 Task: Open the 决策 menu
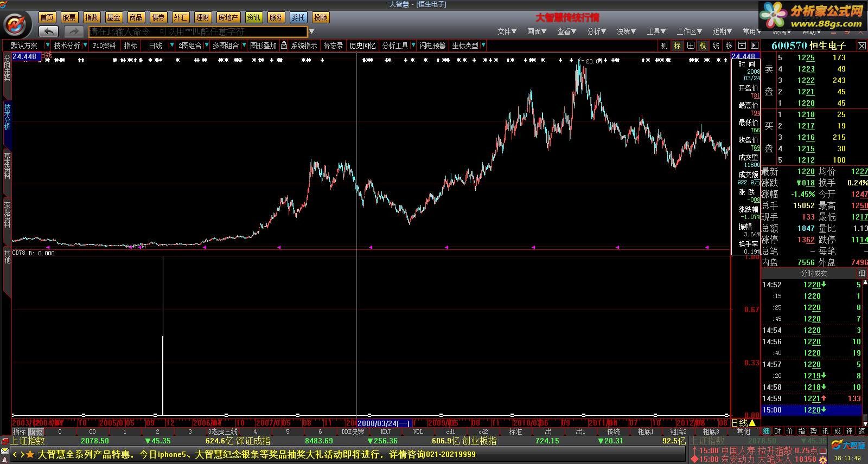pos(626,31)
